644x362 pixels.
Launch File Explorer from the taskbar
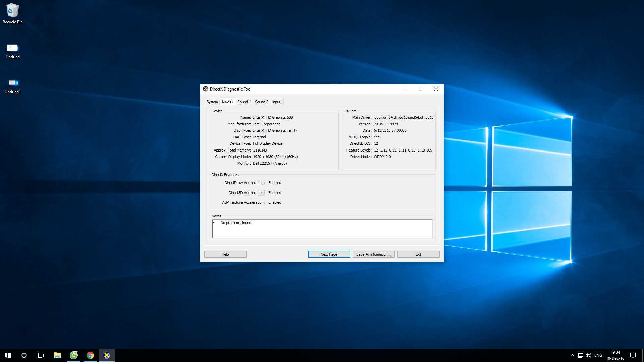[57, 355]
